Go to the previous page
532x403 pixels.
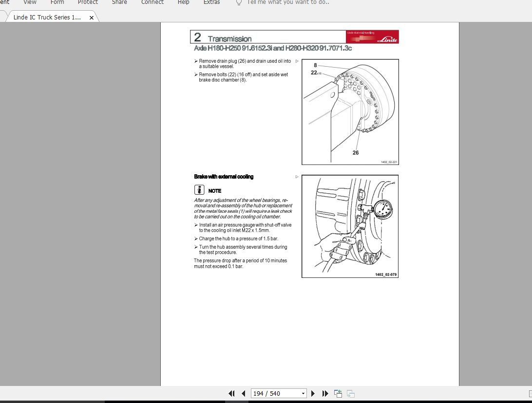click(x=244, y=394)
